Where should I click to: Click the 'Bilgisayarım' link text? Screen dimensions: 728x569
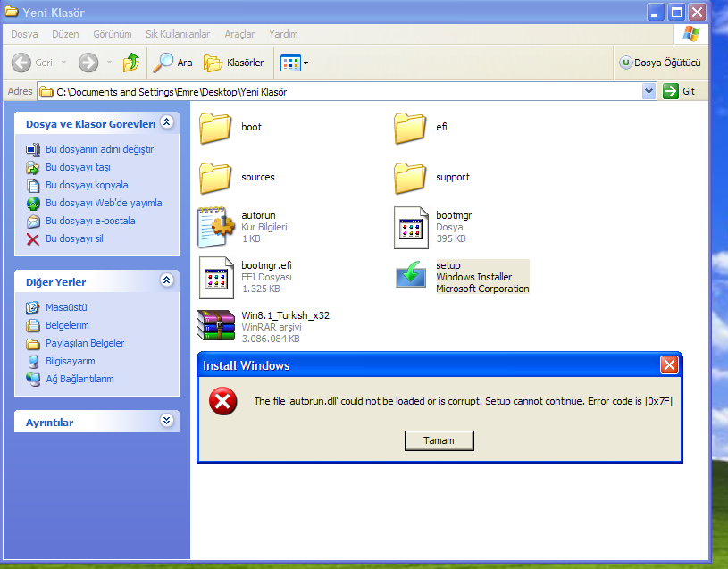(x=71, y=361)
